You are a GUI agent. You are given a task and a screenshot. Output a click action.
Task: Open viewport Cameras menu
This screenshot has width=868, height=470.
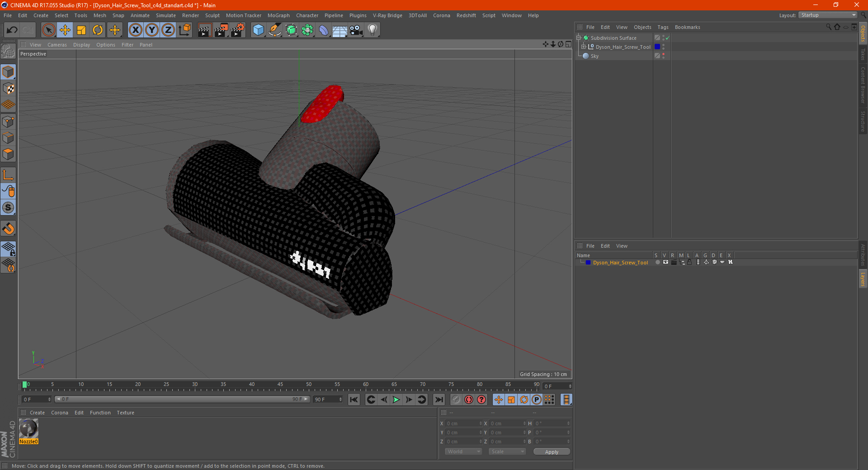point(57,45)
